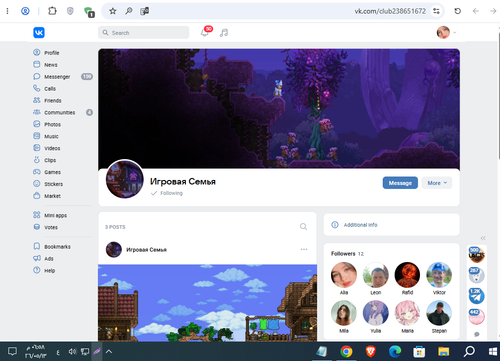
Task: Click the VK logo icon
Action: click(39, 33)
